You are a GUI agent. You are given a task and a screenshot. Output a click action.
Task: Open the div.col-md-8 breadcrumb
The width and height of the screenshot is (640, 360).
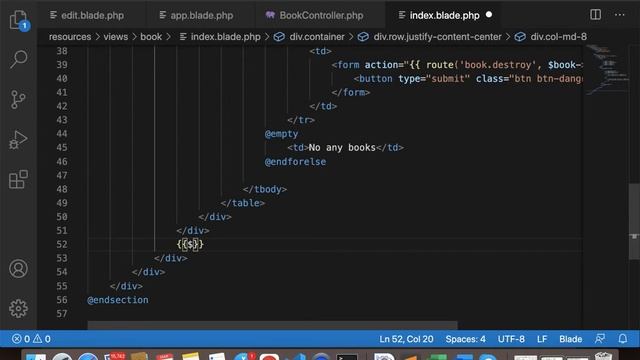[x=551, y=37]
